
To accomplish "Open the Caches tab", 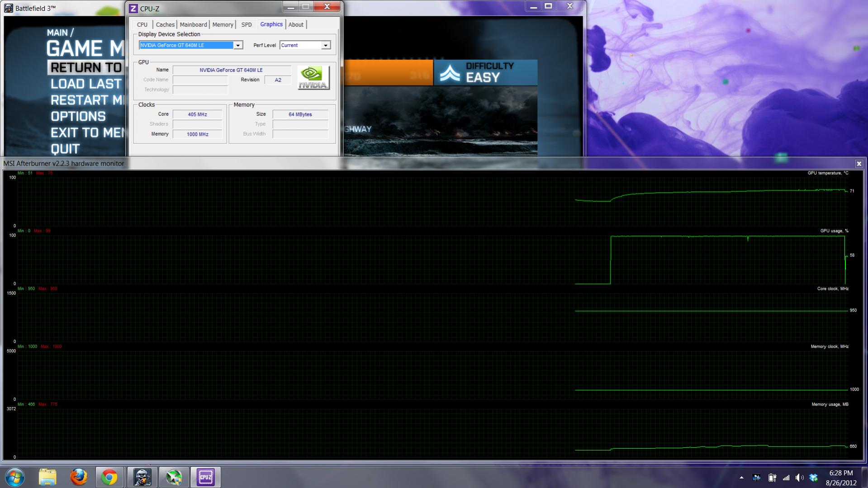I will 165,25.
